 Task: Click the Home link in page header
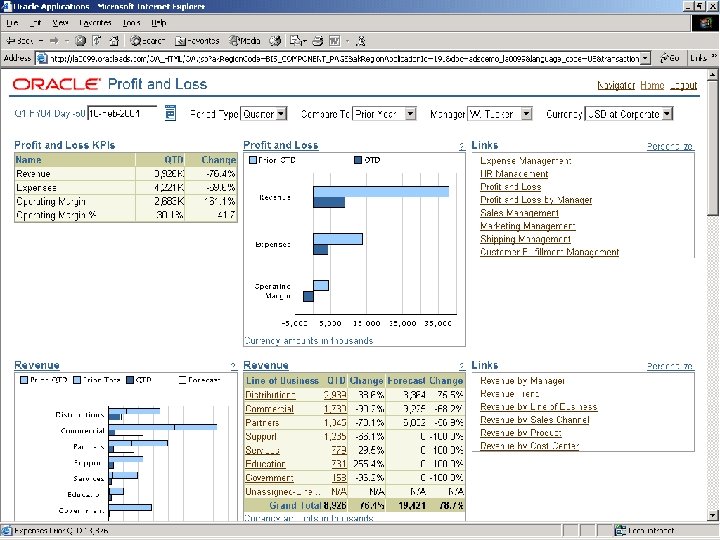(x=652, y=85)
